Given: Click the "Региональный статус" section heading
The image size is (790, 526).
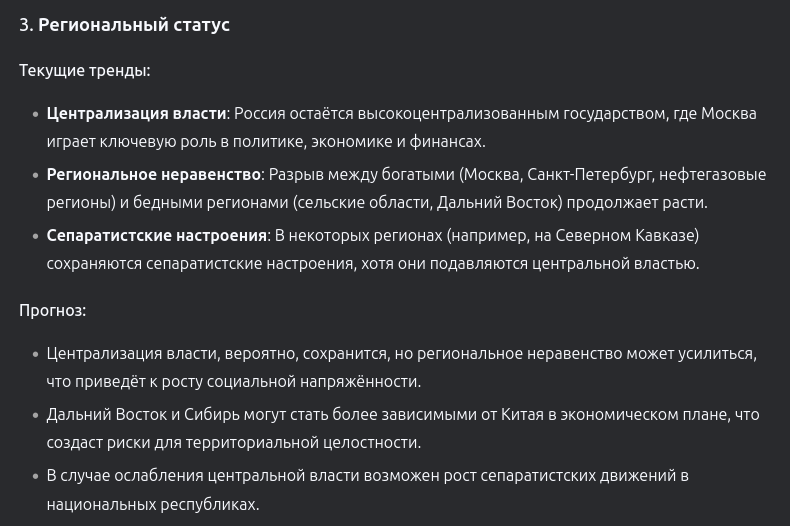Looking at the screenshot, I should click(134, 25).
